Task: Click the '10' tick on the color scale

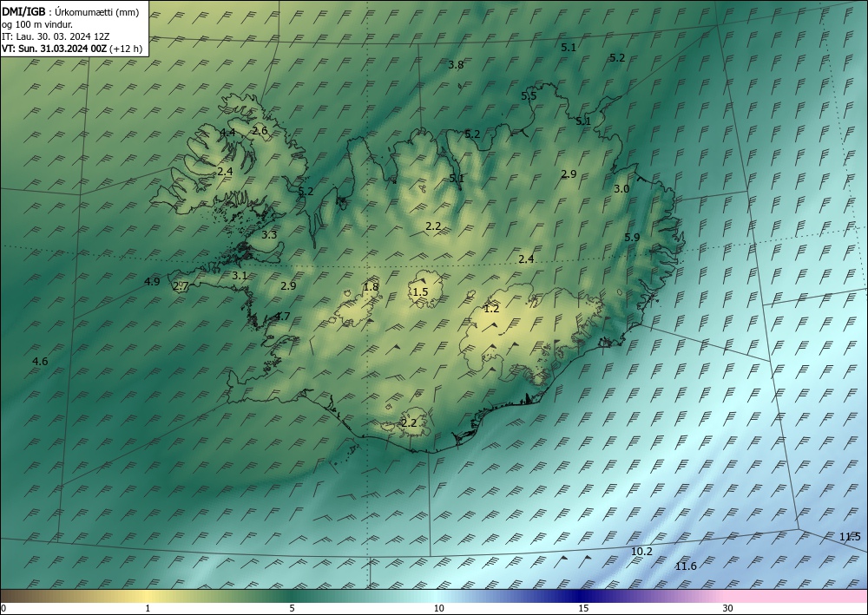Action: pos(438,608)
